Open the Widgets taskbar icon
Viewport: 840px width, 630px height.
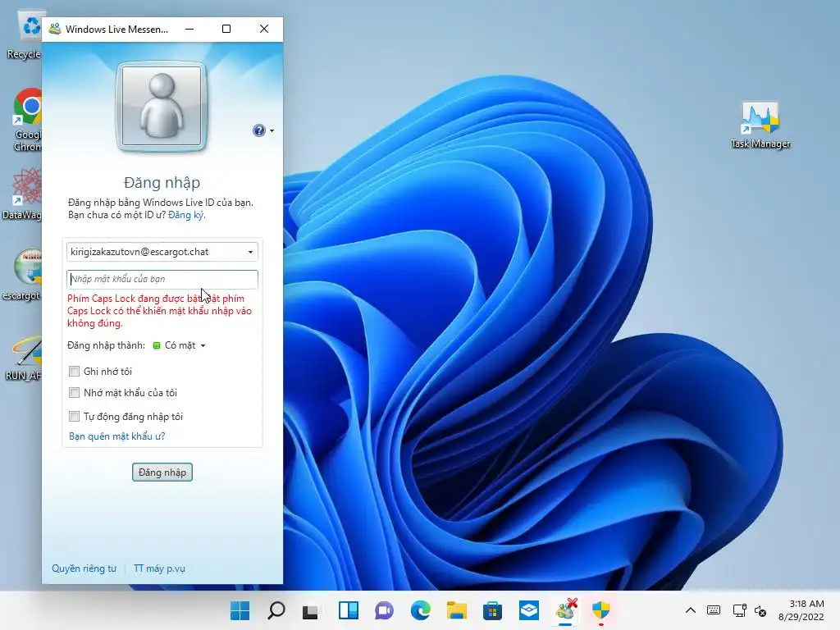[348, 610]
